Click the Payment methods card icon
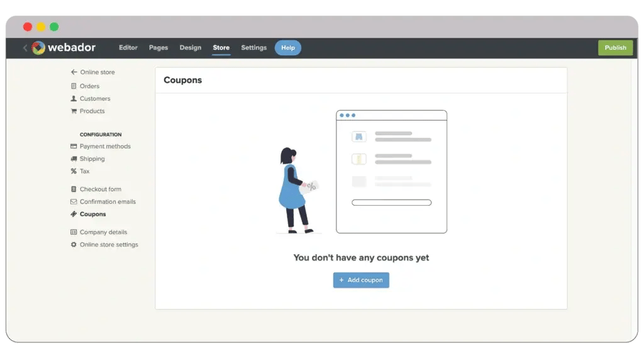Screen dimensions: 644x358 pos(74,147)
